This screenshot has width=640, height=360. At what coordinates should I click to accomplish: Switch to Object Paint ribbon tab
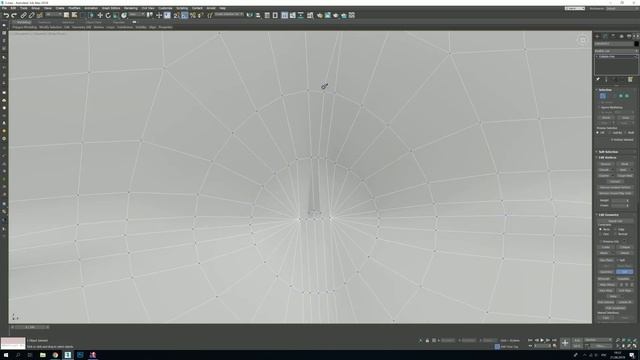point(94,22)
